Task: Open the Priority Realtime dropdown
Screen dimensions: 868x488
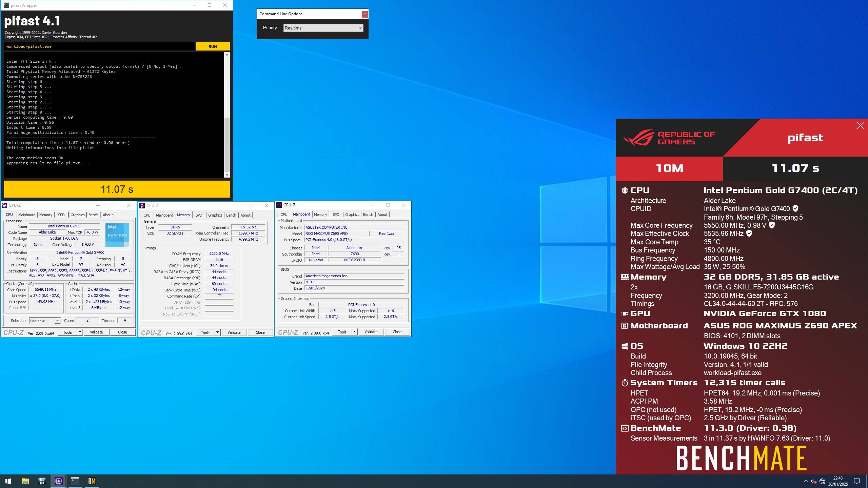Action: click(323, 28)
